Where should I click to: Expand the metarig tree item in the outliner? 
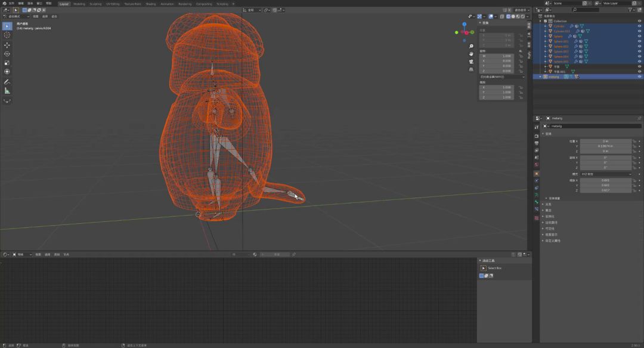click(541, 76)
